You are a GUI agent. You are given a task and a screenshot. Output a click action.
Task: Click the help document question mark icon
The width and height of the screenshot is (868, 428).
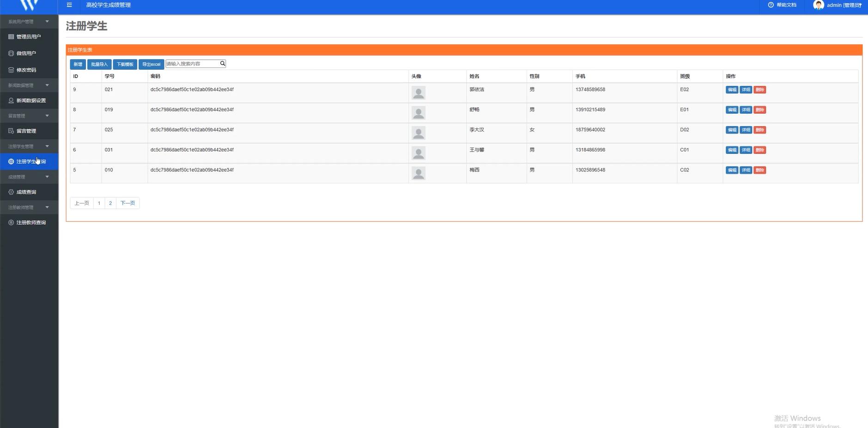click(x=771, y=5)
